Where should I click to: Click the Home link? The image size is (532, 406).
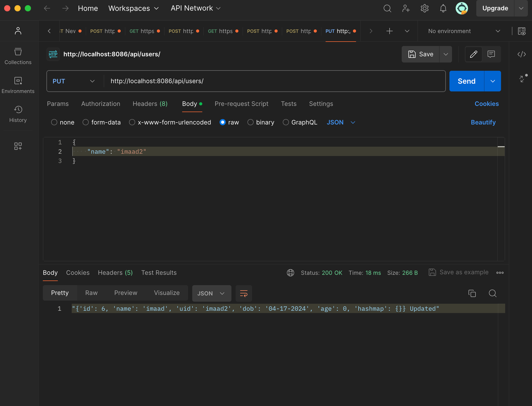(88, 8)
